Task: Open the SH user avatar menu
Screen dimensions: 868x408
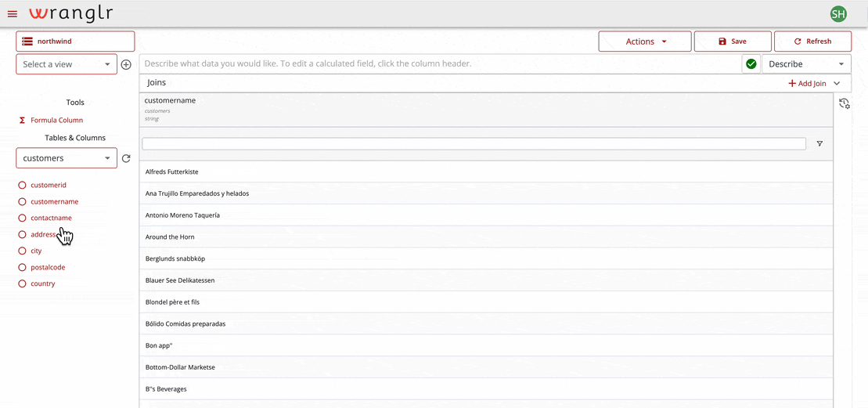Action: (838, 14)
